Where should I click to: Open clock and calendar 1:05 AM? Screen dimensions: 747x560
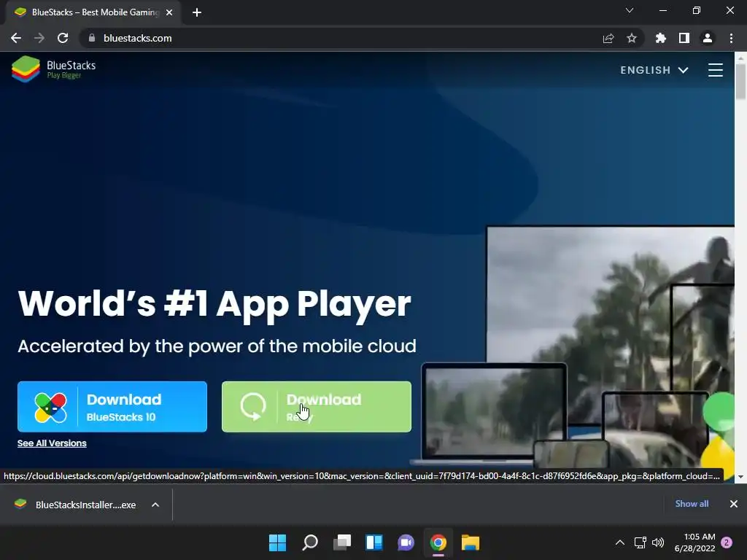(694, 542)
